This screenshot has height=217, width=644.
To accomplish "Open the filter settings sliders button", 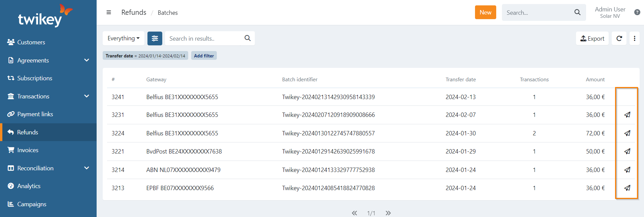I will [x=155, y=38].
